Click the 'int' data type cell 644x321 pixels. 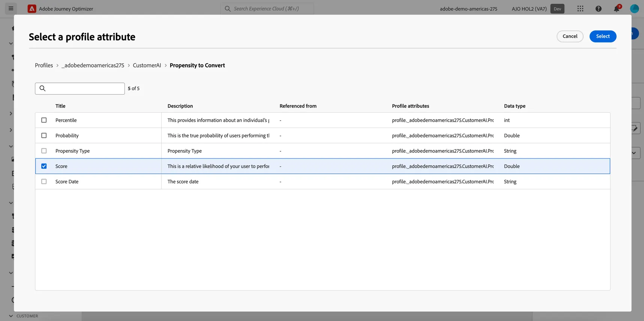tap(507, 120)
